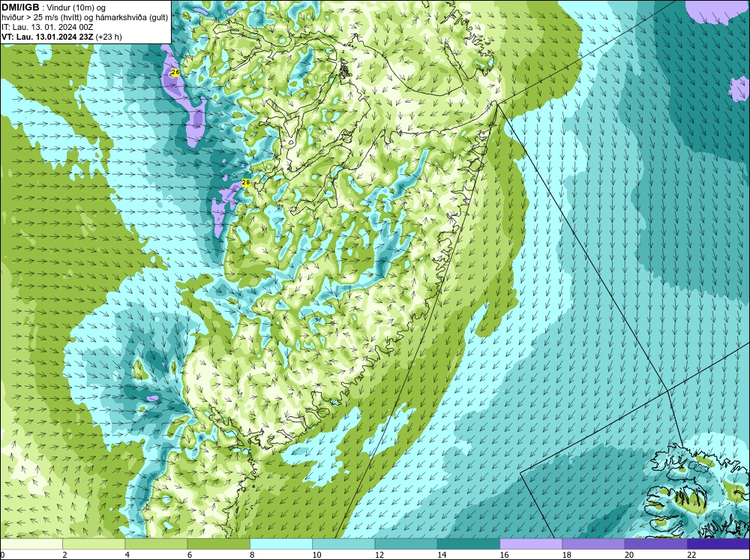The width and height of the screenshot is (750, 560).
Task: Pick the darkest purple swatch after 22
Action: coord(718,544)
